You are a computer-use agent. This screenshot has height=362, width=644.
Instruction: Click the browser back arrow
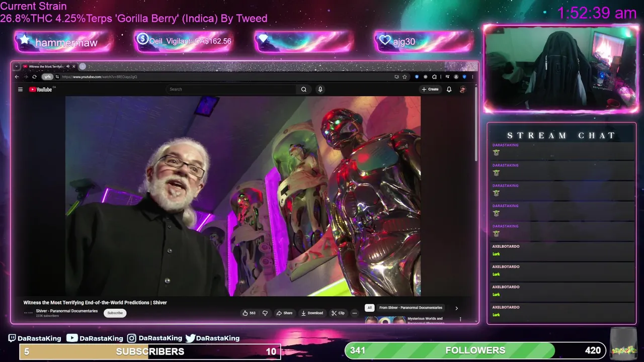tap(17, 77)
